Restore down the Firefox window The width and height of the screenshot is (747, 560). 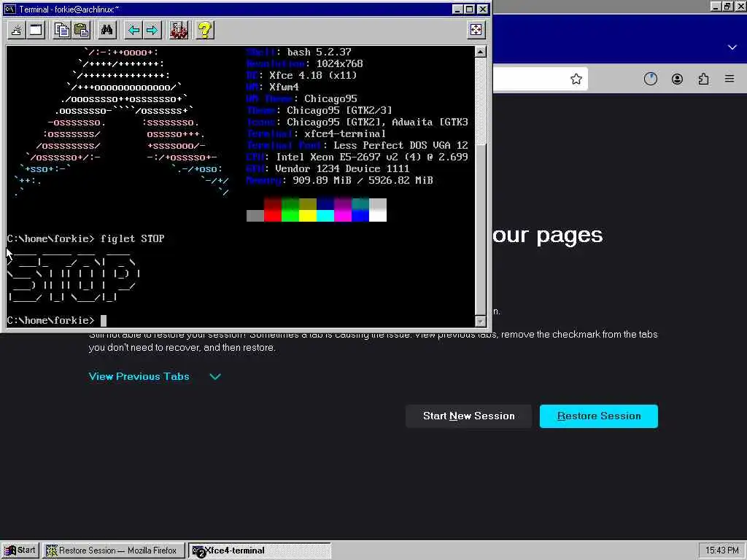(x=727, y=6)
